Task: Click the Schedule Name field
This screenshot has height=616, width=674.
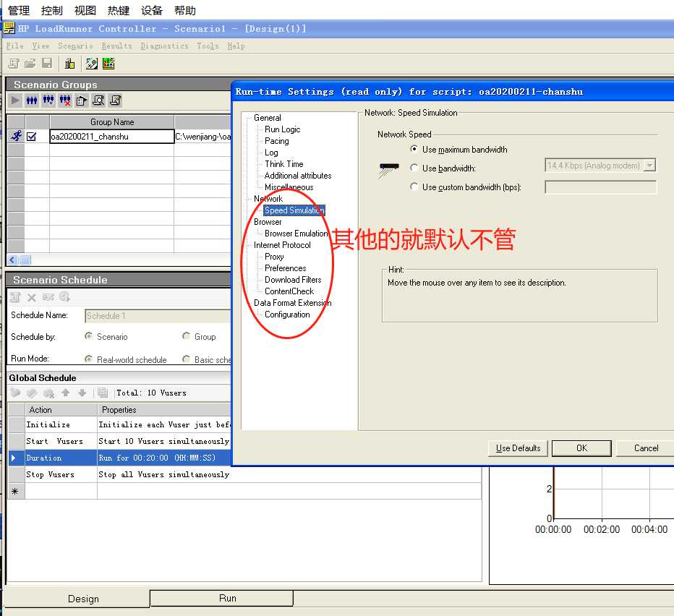Action: [x=158, y=315]
